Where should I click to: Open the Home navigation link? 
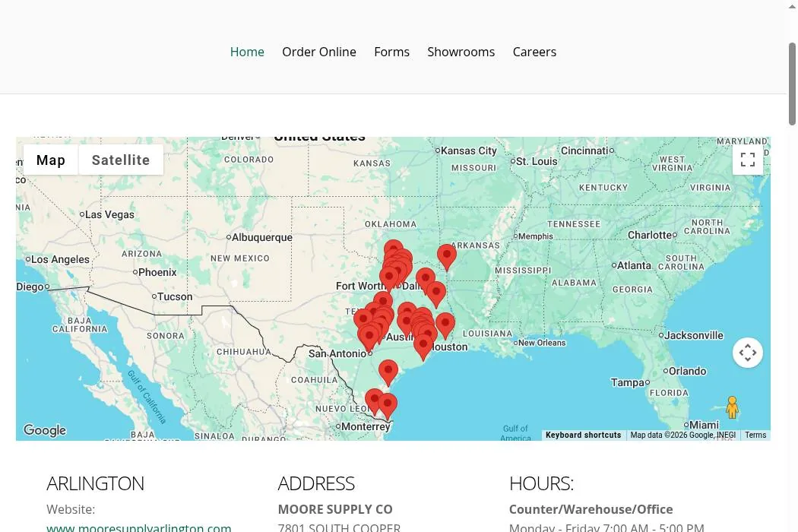(247, 52)
